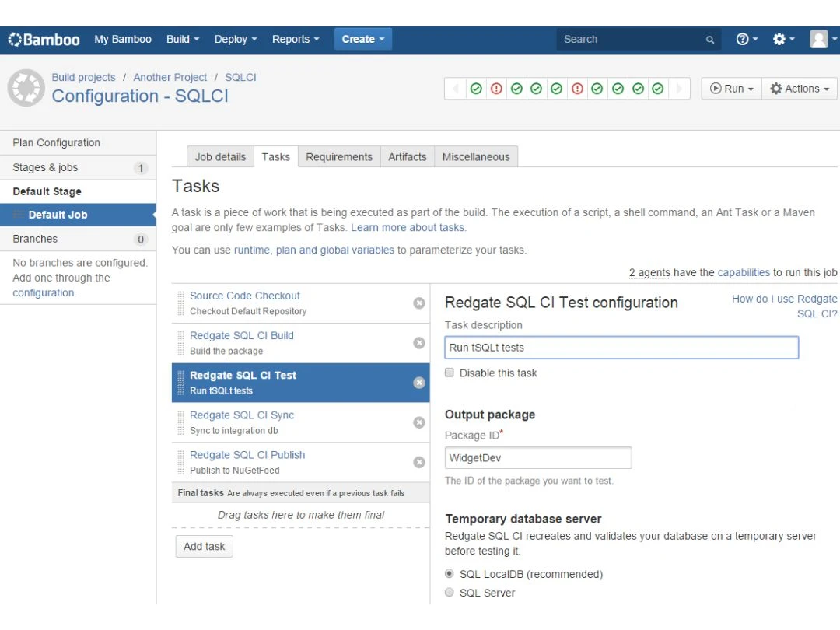
Task: Select the SQL Server radio option
Action: tap(449, 593)
